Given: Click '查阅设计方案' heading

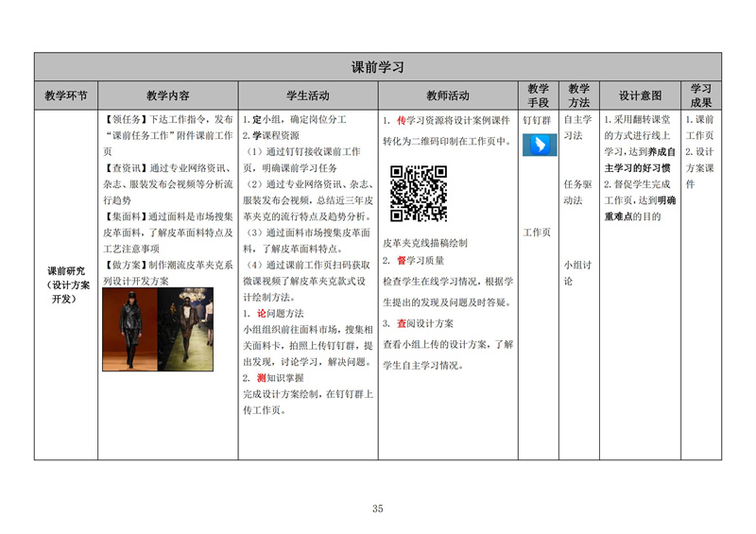Looking at the screenshot, I should pos(418,323).
